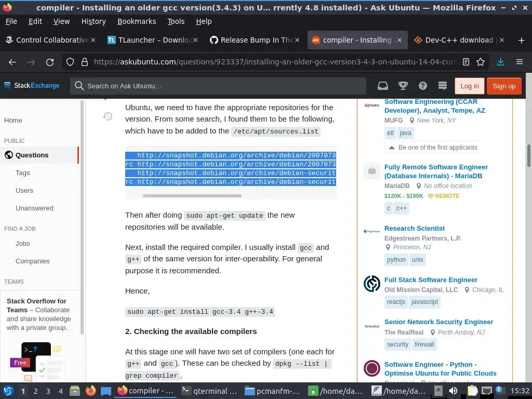Click the code block horizontal scrollbar
Screen dimensions: 532x399
coord(192,196)
